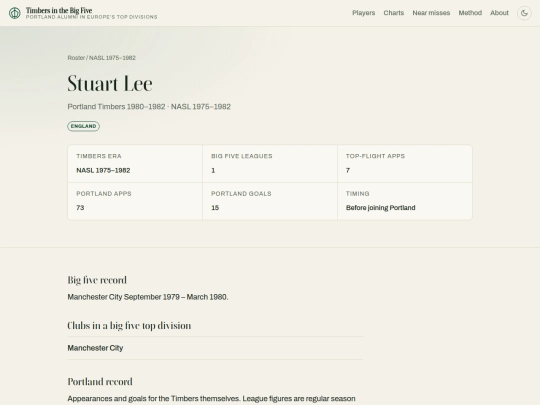Click the Timbers tree logo icon
The height and width of the screenshot is (405, 540).
point(14,13)
